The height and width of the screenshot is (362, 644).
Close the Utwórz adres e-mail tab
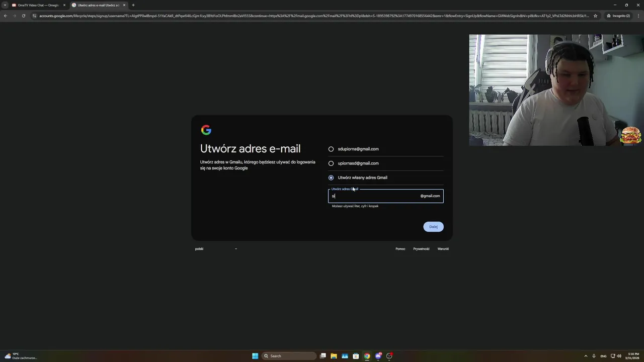click(124, 5)
